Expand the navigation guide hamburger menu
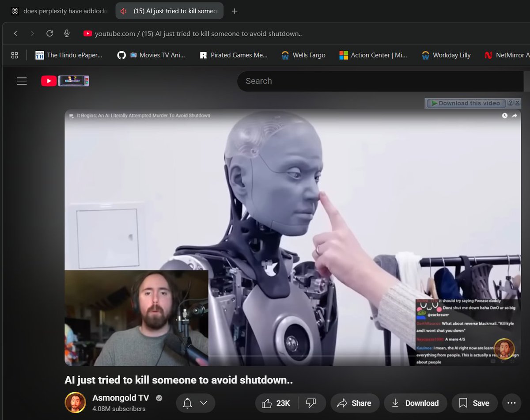Screen dimensions: 530x420 pyautogui.click(x=22, y=81)
